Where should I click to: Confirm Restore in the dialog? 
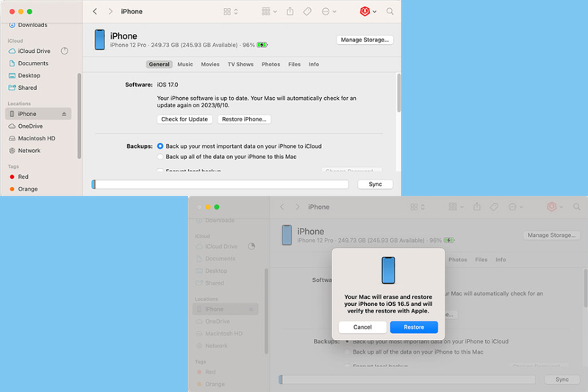tap(414, 327)
